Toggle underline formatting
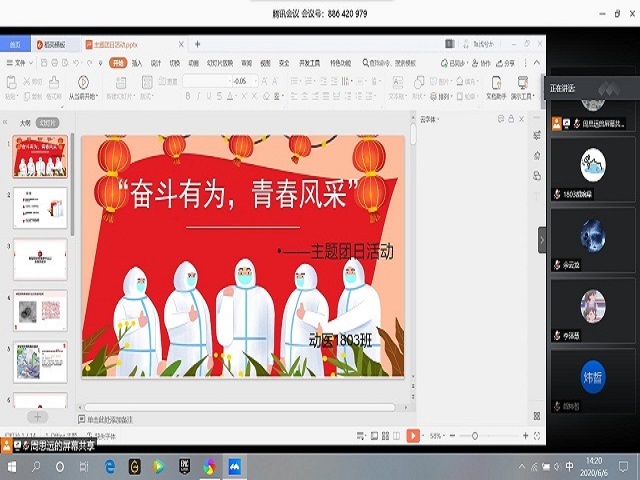The width and height of the screenshot is (640, 480). (209, 96)
